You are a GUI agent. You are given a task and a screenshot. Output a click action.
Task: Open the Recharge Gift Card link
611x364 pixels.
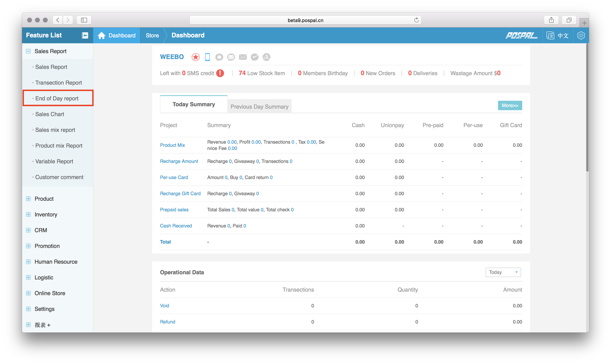[180, 194]
